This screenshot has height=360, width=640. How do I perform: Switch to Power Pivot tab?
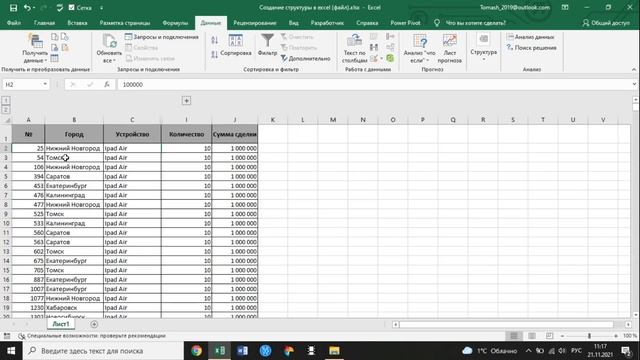(x=405, y=23)
